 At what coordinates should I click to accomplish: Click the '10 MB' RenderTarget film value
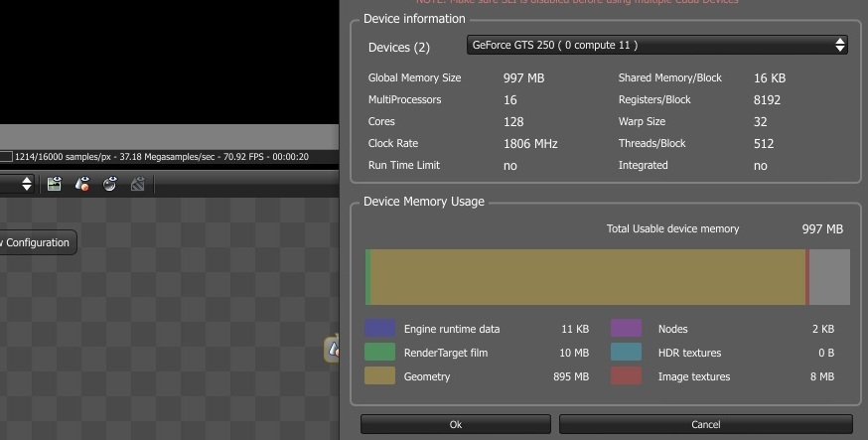pyautogui.click(x=574, y=353)
